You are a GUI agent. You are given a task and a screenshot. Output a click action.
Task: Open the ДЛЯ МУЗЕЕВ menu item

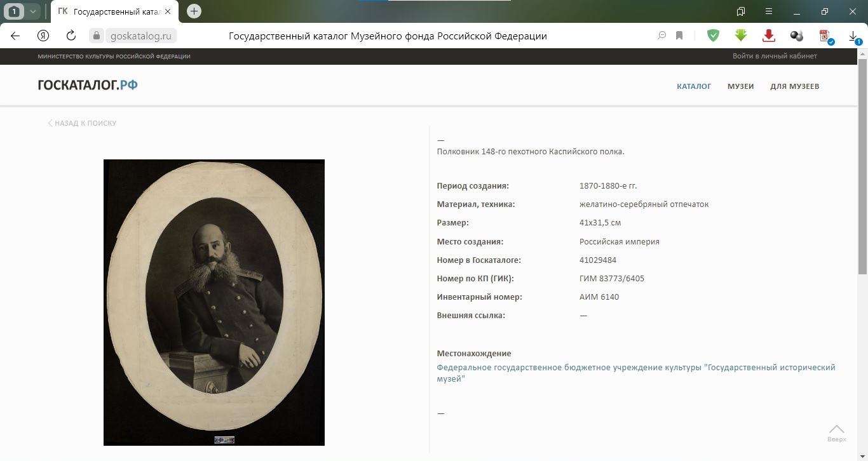[795, 86]
